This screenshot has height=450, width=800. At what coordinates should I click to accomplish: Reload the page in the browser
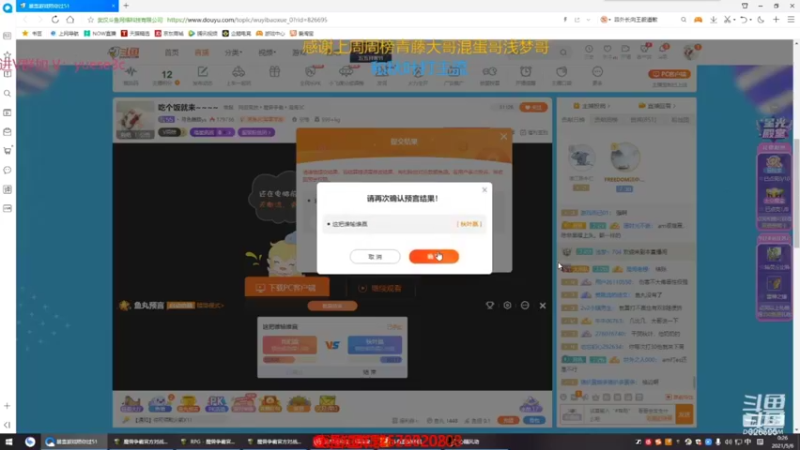55,19
